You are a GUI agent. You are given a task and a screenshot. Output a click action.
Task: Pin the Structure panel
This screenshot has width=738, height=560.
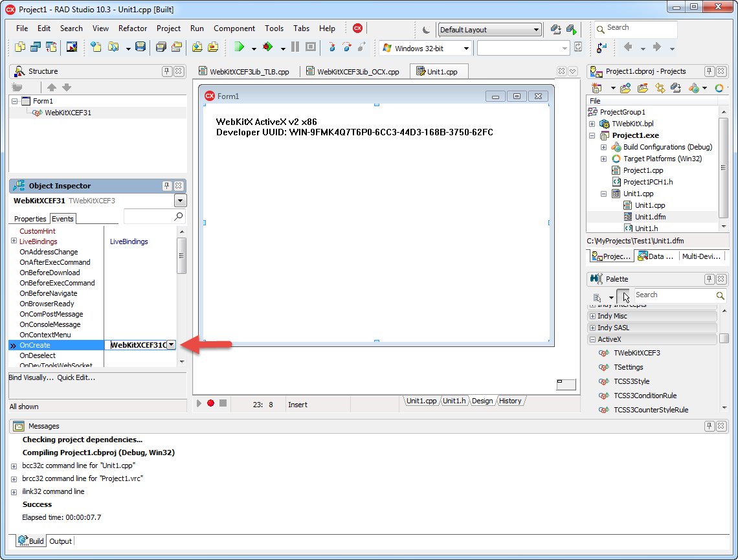tap(166, 71)
